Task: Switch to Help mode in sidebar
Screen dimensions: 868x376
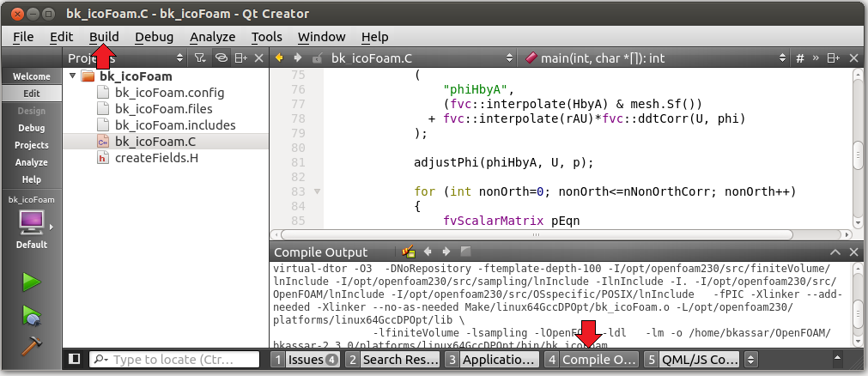Action: (x=32, y=179)
